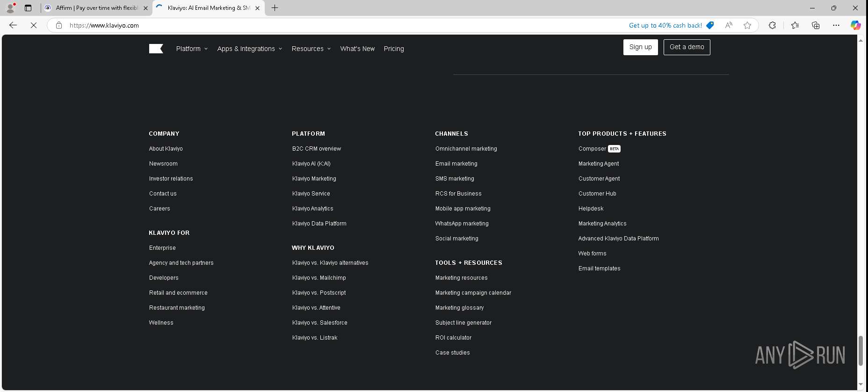Open the browser Extensions icon
Viewport: 868px width, 392px height.
click(772, 25)
